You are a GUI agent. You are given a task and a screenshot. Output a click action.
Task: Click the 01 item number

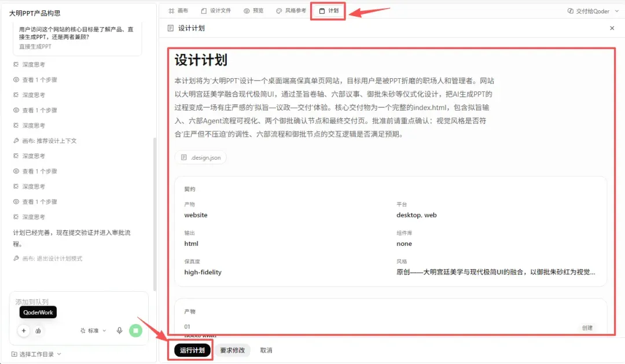pos(187,326)
